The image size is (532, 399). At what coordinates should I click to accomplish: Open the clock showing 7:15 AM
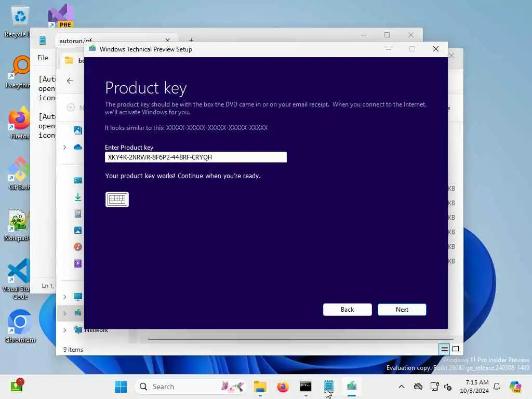[474, 387]
